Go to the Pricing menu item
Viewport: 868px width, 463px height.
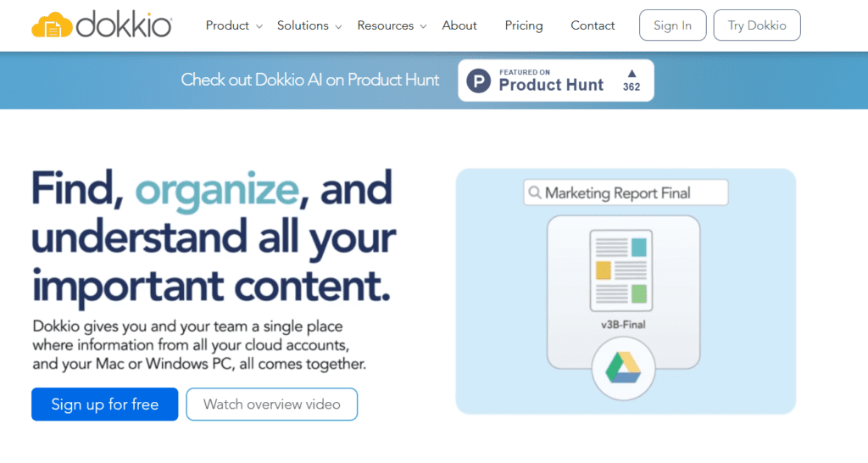tap(524, 25)
